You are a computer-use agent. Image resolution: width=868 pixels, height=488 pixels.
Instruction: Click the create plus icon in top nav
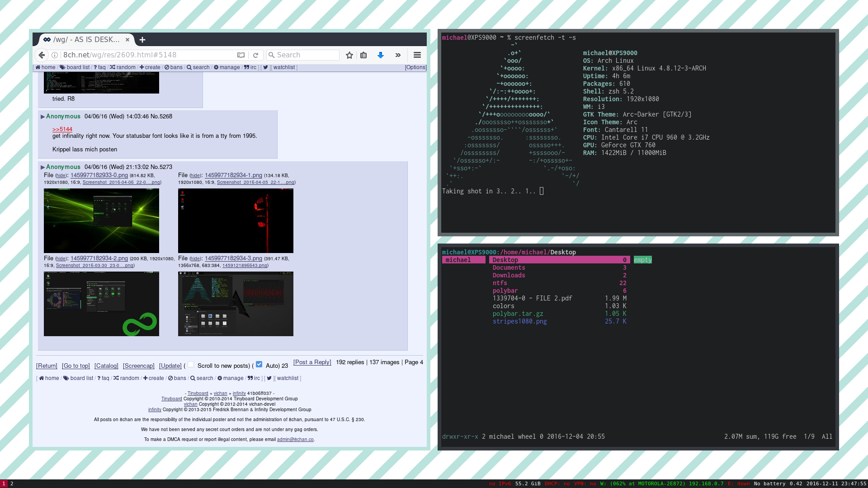pos(142,67)
